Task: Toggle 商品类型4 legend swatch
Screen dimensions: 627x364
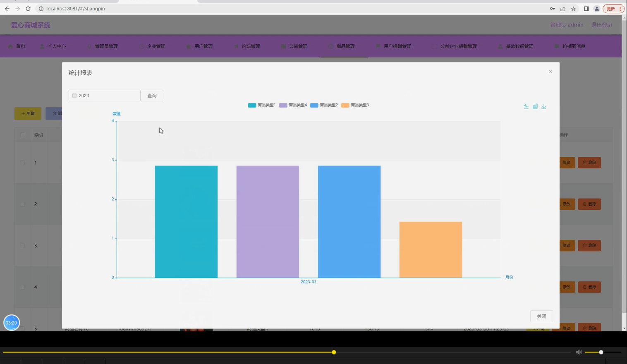Action: pos(283,105)
